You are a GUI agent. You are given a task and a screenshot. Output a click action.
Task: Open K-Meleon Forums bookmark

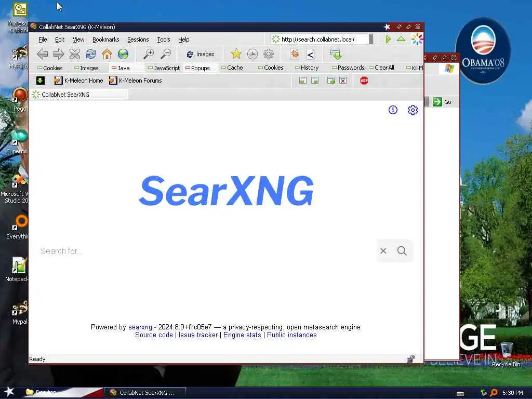coord(136,81)
